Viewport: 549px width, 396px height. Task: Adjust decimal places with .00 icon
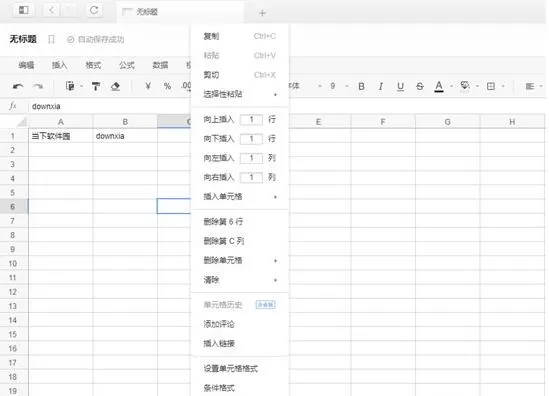pos(186,86)
